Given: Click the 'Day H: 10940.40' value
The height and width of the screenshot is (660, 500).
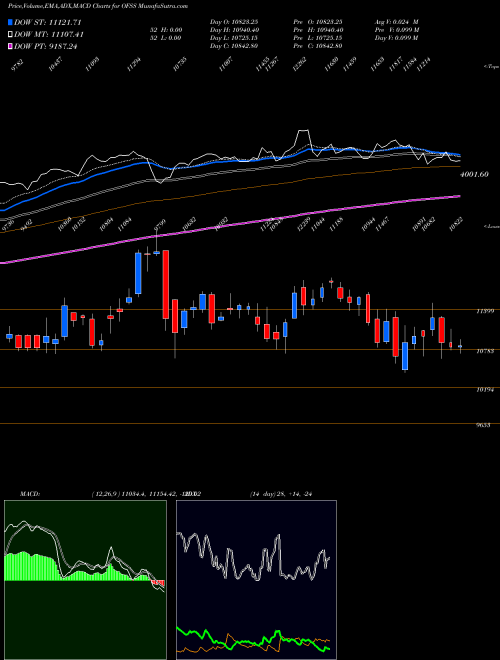Looking at the screenshot, I should [x=234, y=30].
